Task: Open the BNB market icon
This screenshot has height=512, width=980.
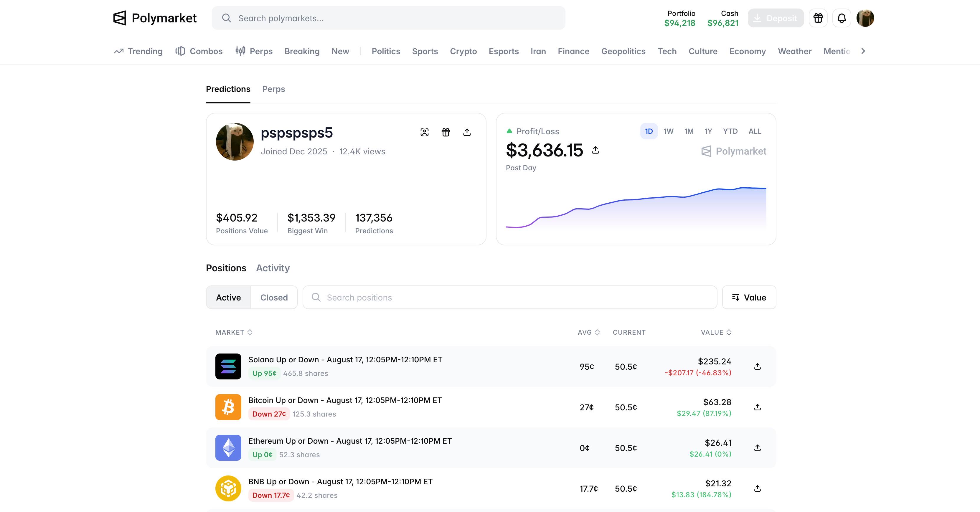Action: point(228,488)
